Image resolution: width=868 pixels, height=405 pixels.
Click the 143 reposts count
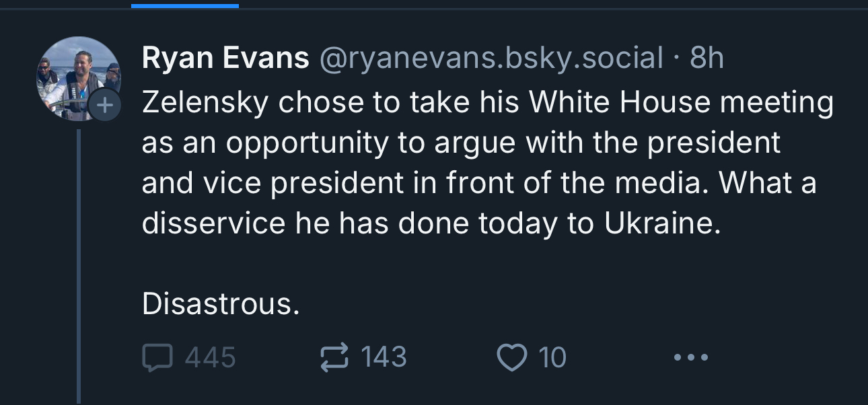pyautogui.click(x=384, y=357)
